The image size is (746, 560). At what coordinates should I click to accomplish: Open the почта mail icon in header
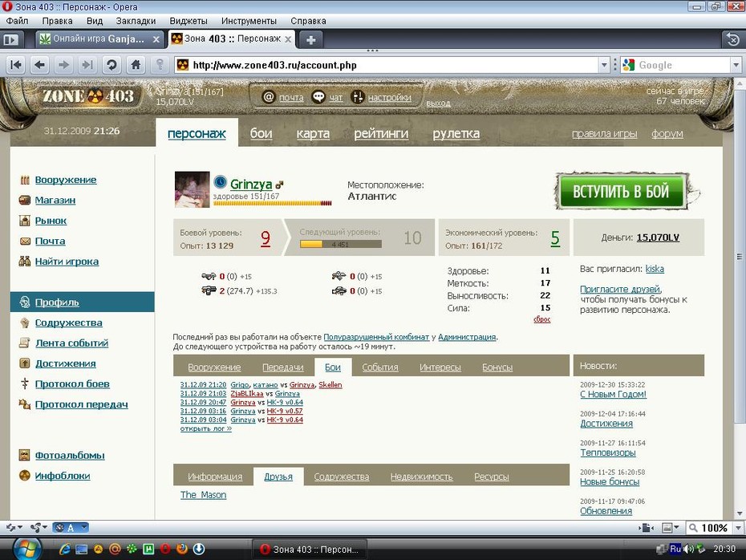tap(269, 97)
